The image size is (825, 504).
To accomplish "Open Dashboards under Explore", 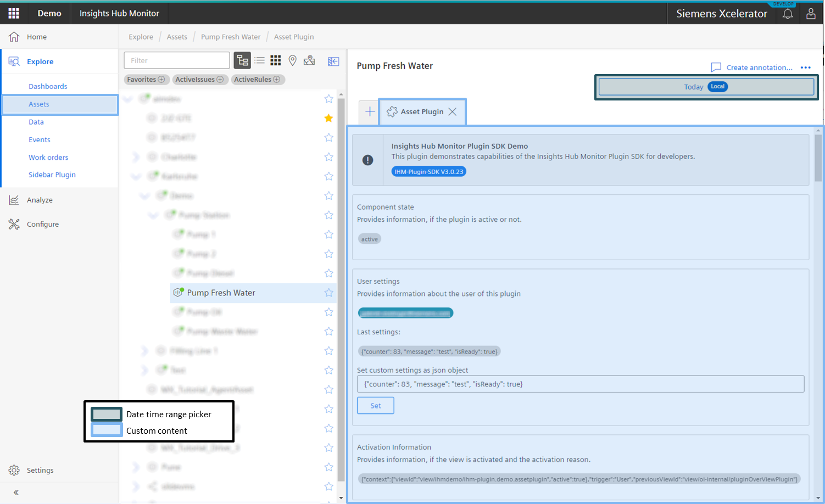I will (x=48, y=86).
